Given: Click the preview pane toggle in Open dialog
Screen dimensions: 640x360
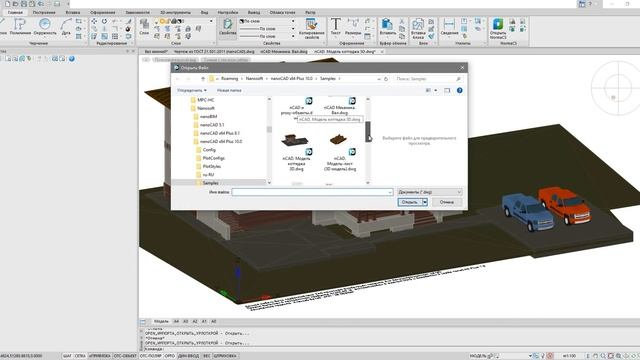Looking at the screenshot, I should (447, 90).
